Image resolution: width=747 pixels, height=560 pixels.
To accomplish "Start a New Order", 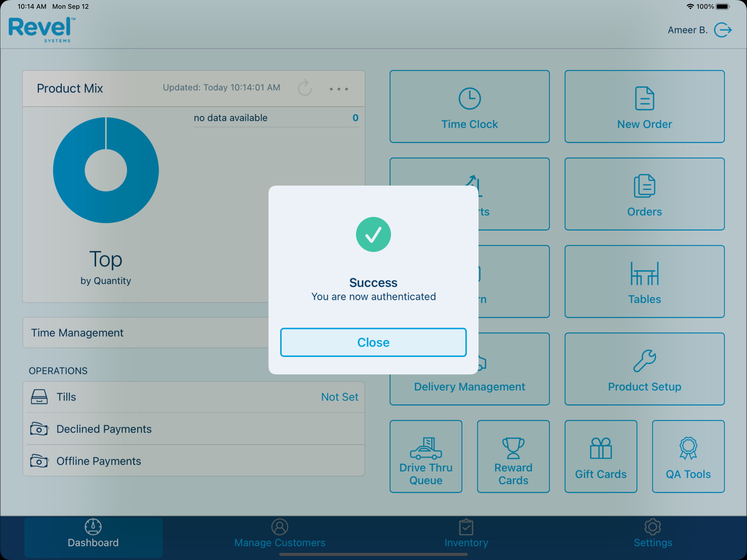I will pyautogui.click(x=644, y=106).
